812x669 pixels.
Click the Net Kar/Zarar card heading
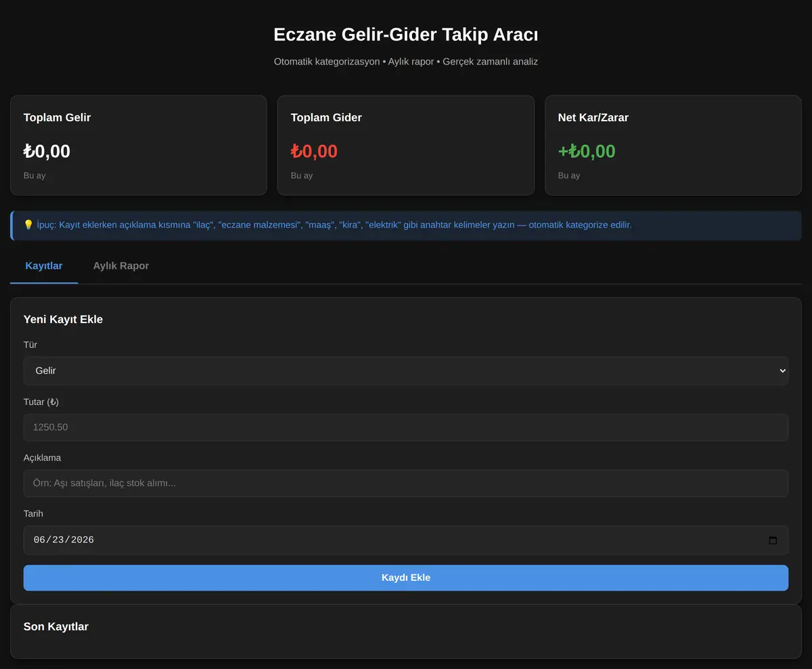pos(593,117)
